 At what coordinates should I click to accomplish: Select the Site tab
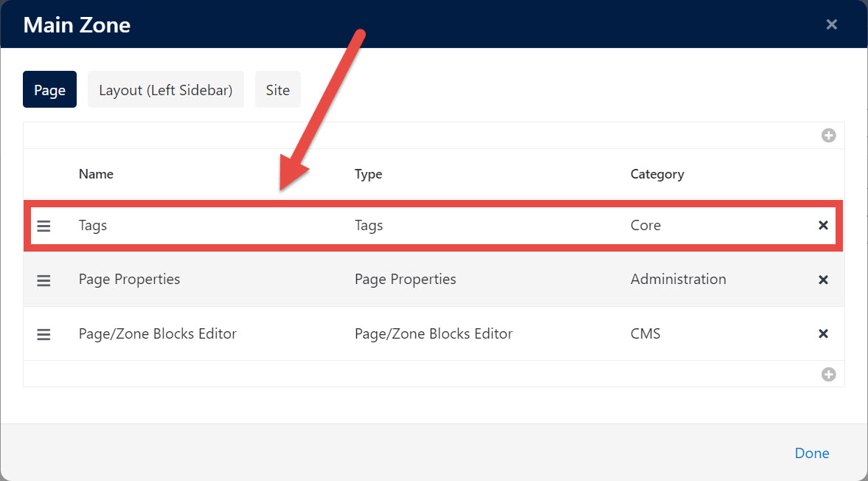(x=278, y=90)
